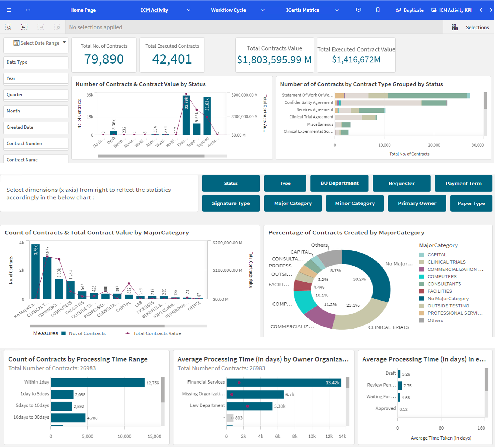Select the ICM Activity tab
The height and width of the screenshot is (448, 496).
(x=154, y=10)
